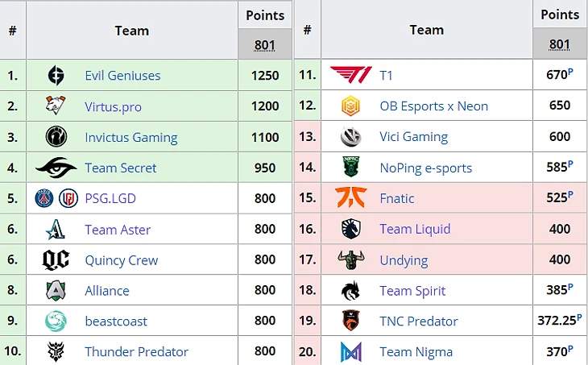Click the Fnatic orange logo
588x365 pixels.
(350, 198)
